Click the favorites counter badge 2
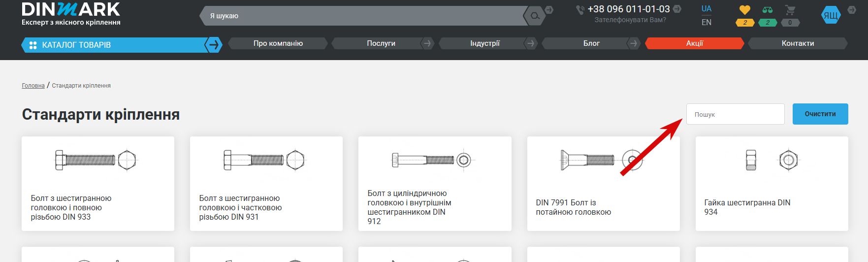The image size is (868, 262). [745, 23]
